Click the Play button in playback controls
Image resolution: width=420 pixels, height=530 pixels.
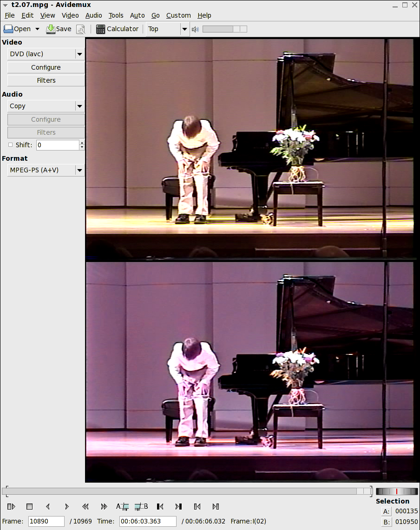point(11,506)
